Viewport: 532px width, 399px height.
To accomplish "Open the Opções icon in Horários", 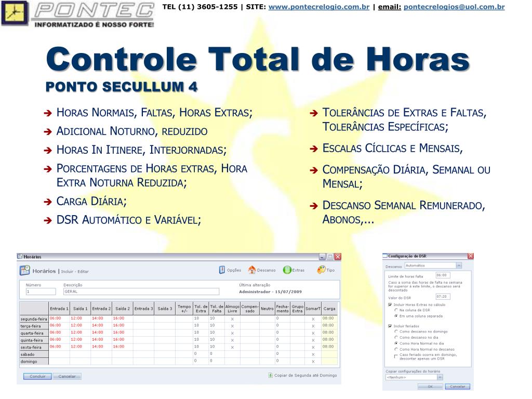I will pyautogui.click(x=222, y=270).
